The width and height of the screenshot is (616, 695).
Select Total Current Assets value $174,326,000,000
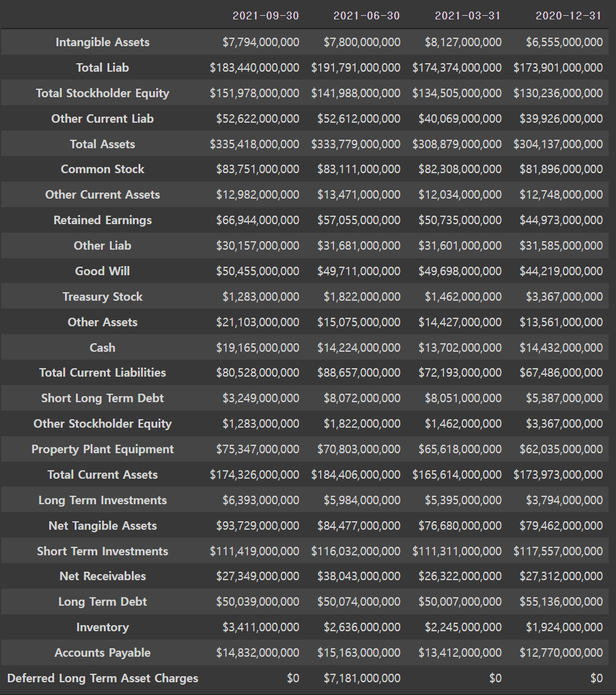[x=255, y=474]
